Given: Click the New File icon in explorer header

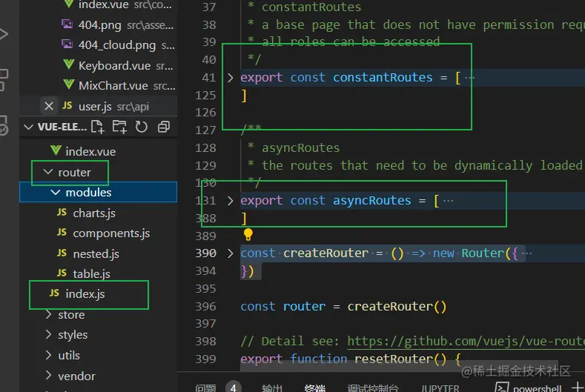Looking at the screenshot, I should (97, 127).
